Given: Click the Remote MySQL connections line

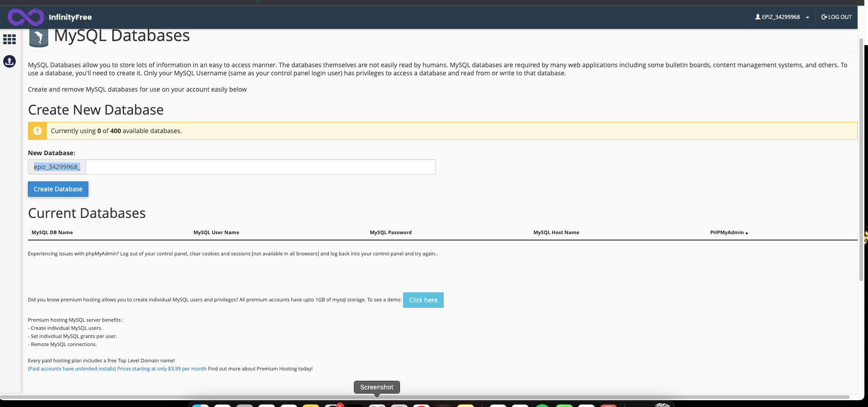Looking at the screenshot, I should click(63, 344).
